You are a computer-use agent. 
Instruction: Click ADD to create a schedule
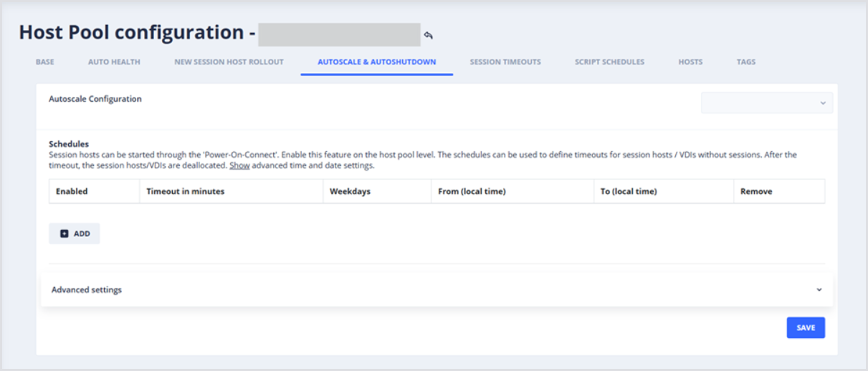tap(75, 233)
